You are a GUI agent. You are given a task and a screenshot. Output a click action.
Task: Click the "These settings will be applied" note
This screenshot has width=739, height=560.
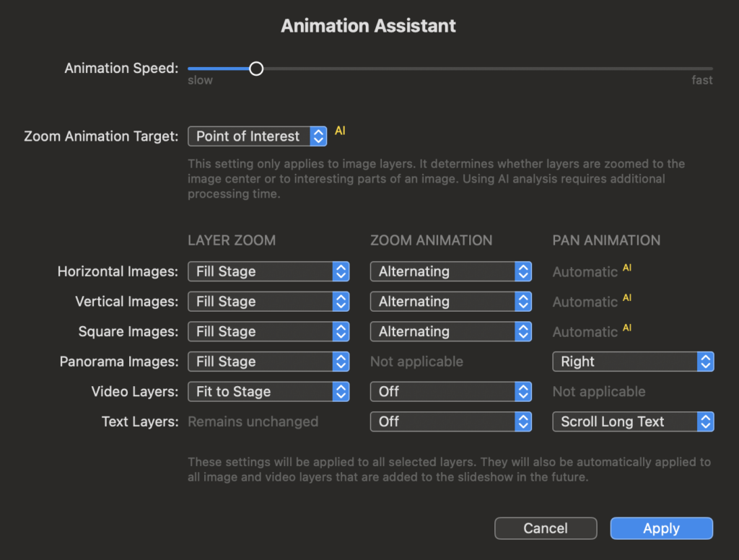pos(449,470)
